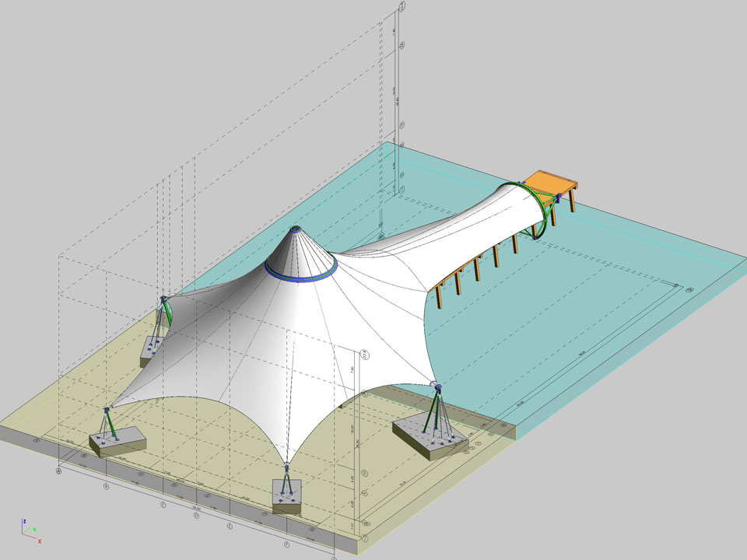Viewport: 747px width, 560px height.
Task: Click the blue ring around the cone
Action: click(x=300, y=274)
